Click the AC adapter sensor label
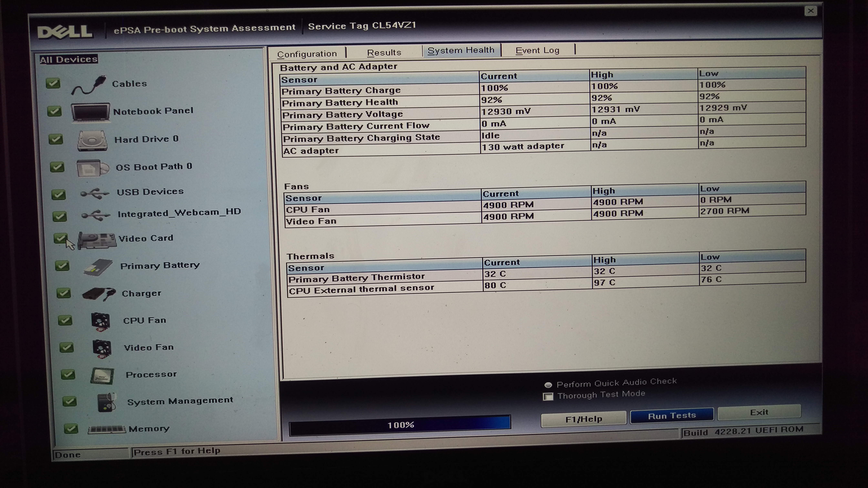Screen dimensions: 868x488 [311, 151]
